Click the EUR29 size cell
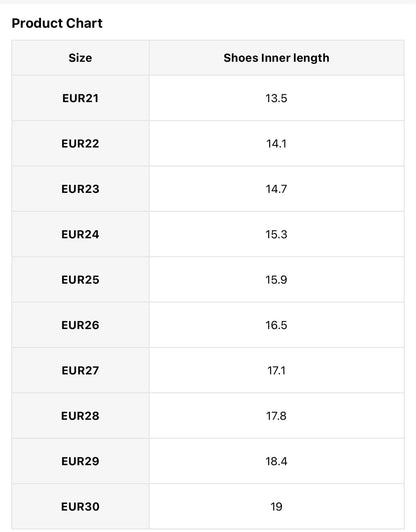 click(x=80, y=461)
